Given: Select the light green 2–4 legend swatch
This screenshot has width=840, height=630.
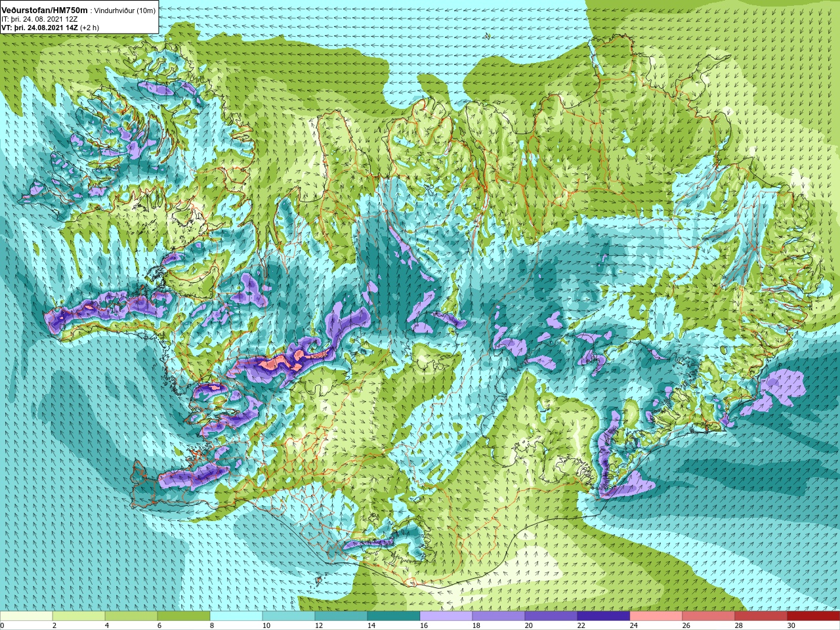Looking at the screenshot, I should 79,616.
